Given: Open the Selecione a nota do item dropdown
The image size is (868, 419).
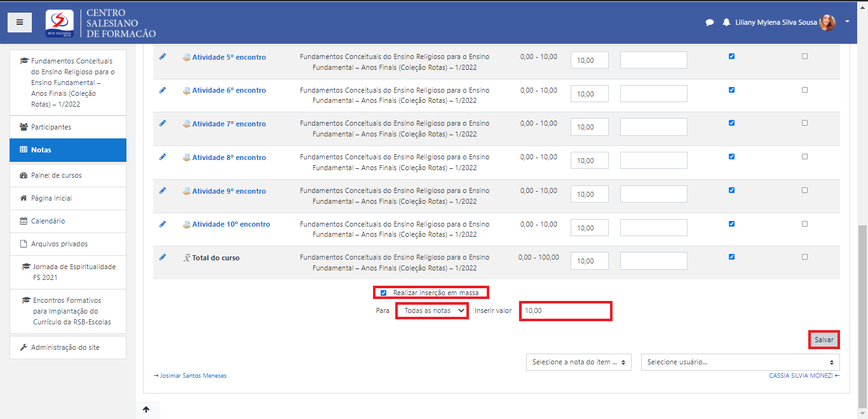Looking at the screenshot, I should (x=578, y=362).
